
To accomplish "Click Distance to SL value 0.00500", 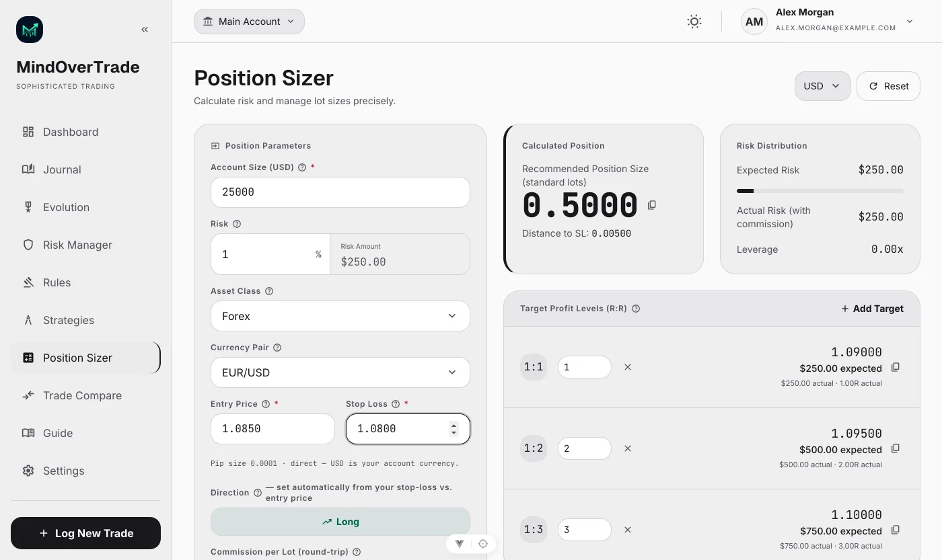I will pyautogui.click(x=611, y=233).
